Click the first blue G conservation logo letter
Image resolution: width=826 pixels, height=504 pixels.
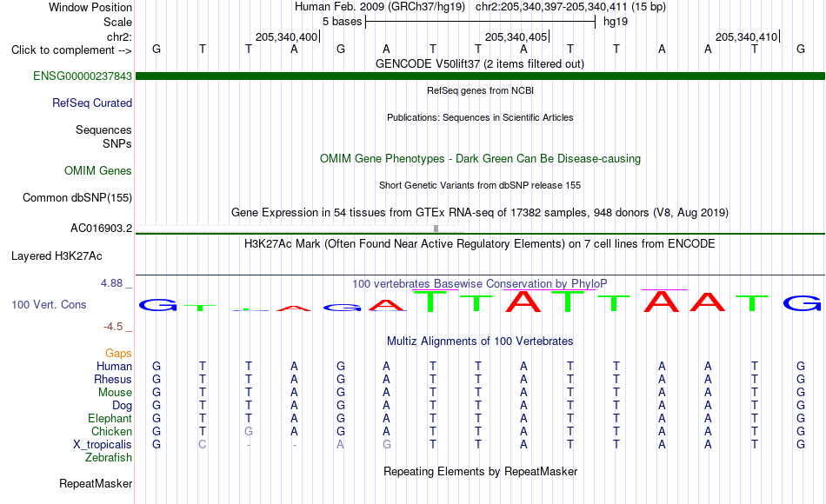(157, 304)
